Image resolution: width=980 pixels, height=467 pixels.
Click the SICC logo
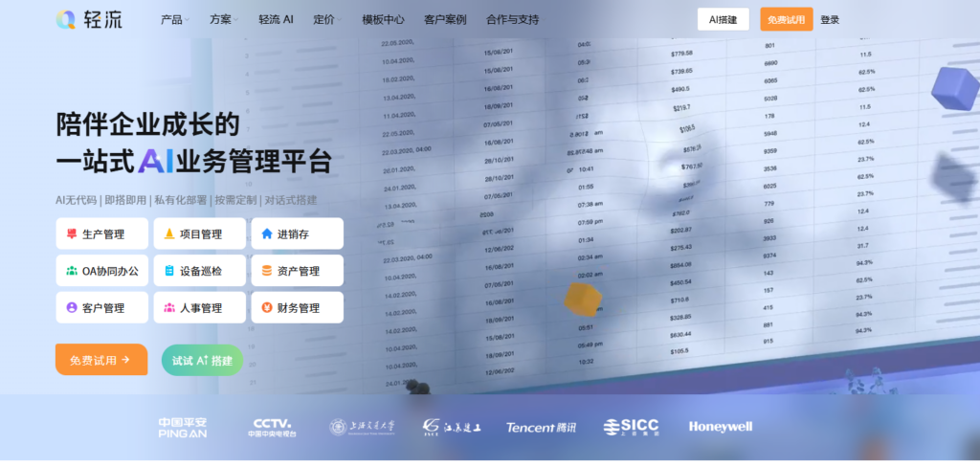(x=632, y=427)
